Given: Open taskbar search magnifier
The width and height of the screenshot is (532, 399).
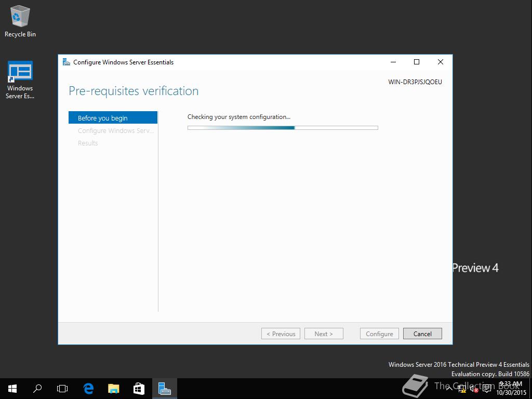Looking at the screenshot, I should click(x=37, y=389).
